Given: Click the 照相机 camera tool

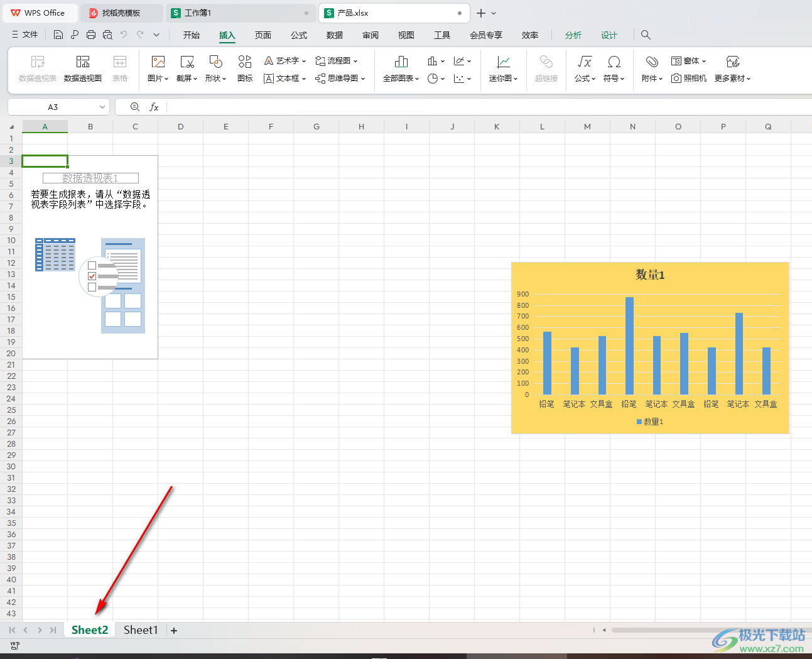Looking at the screenshot, I should click(689, 79).
